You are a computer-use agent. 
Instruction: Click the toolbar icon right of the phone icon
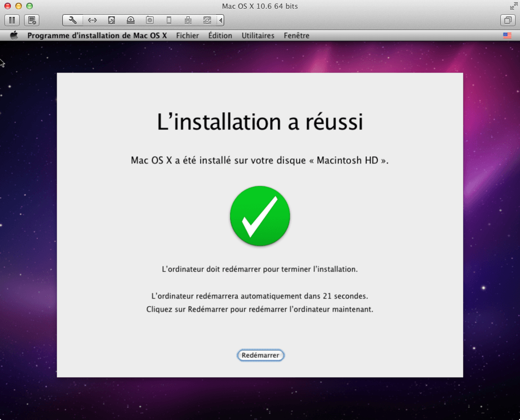[188, 21]
